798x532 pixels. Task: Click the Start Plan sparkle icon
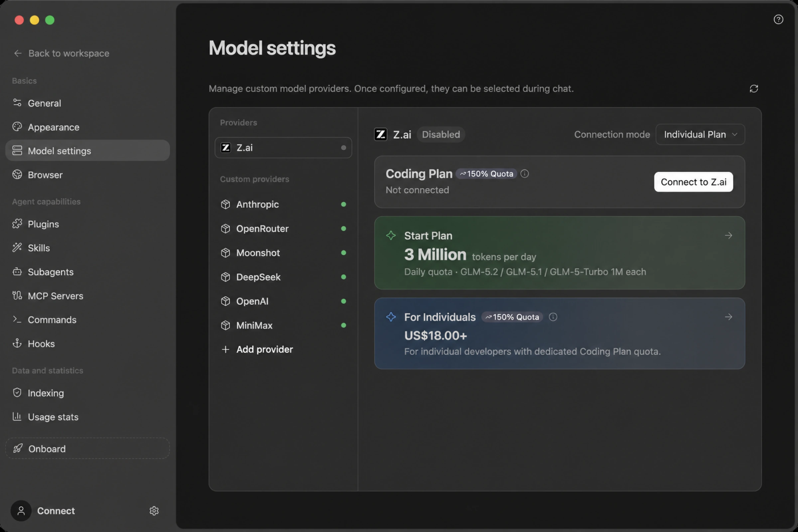(x=391, y=235)
